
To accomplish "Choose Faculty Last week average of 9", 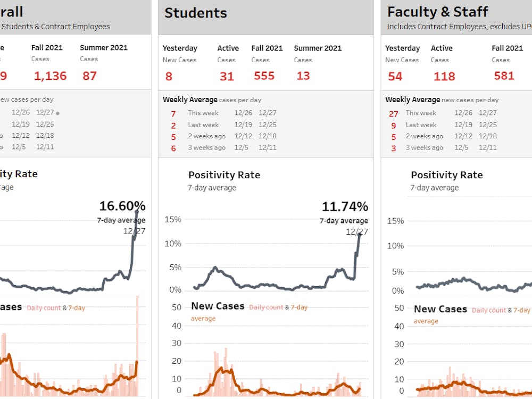I will (x=394, y=126).
